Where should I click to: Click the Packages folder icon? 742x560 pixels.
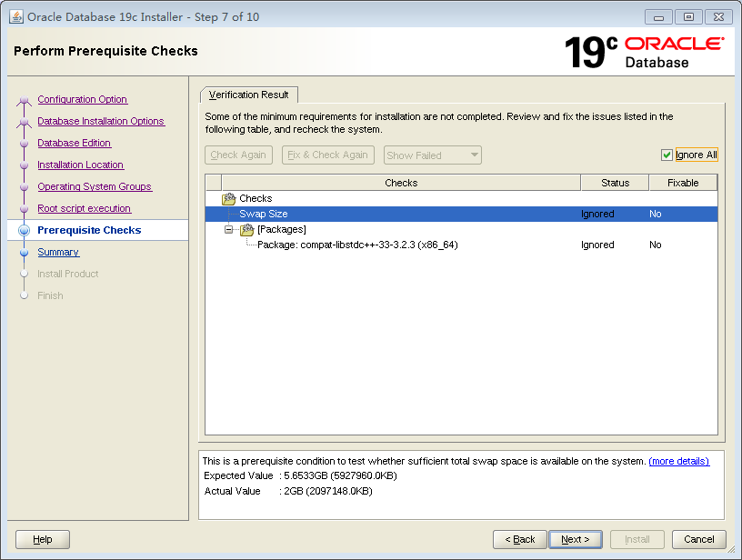tap(246, 229)
